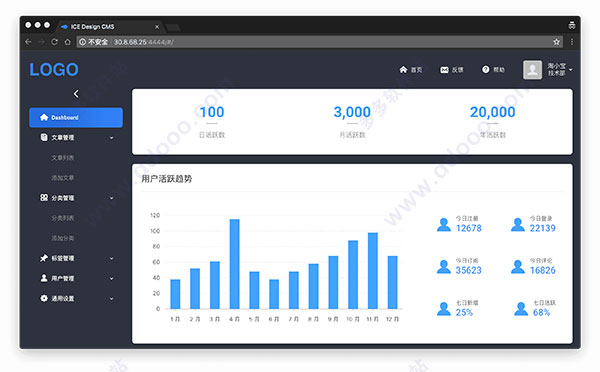
Task: Click the person icon beside 用户管理
Action: click(44, 278)
